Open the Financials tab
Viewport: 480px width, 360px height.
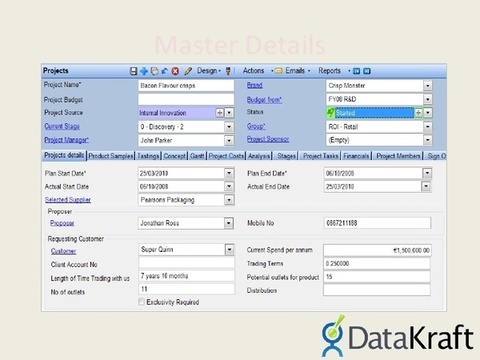point(356,156)
